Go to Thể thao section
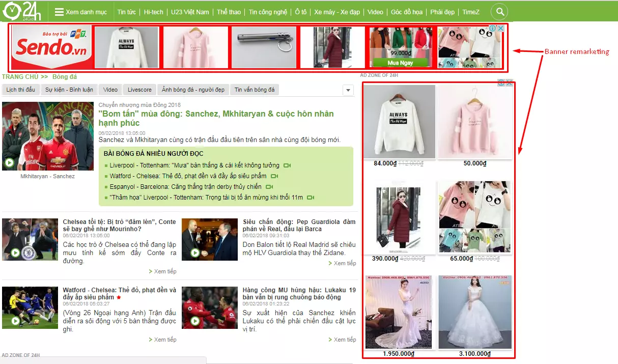The width and height of the screenshot is (618, 364). (229, 12)
